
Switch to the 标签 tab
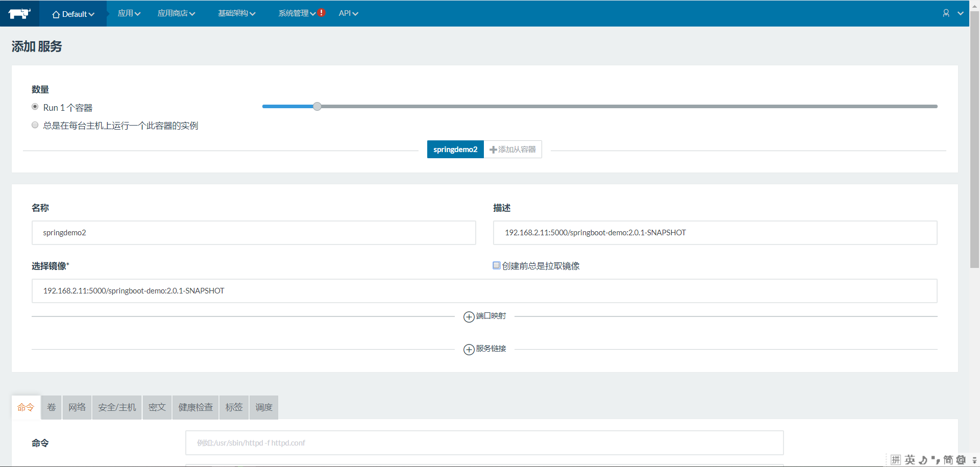(x=234, y=407)
